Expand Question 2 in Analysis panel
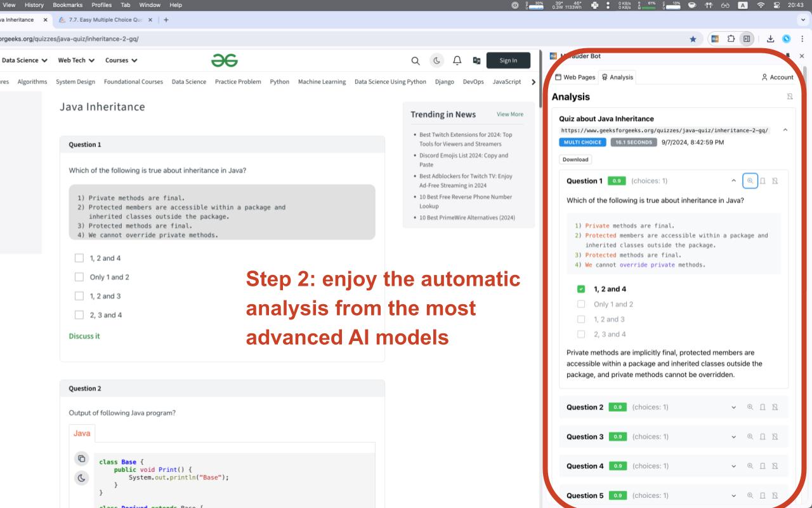Image resolution: width=812 pixels, height=508 pixels. point(734,408)
